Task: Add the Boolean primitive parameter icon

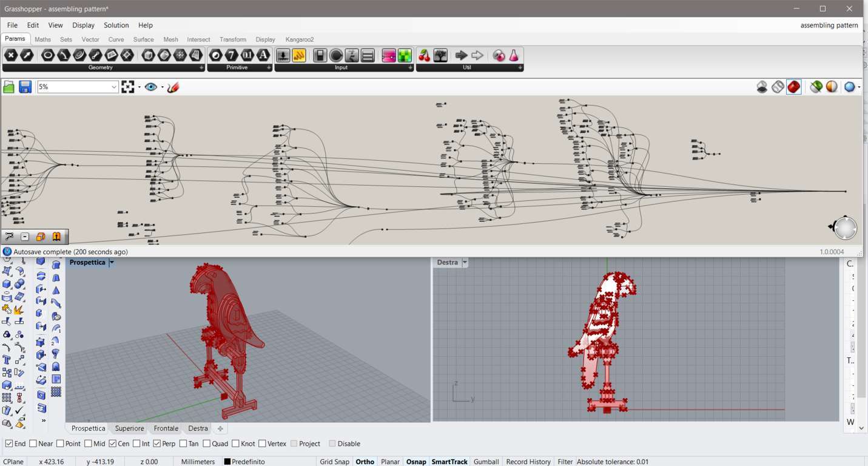Action: [x=216, y=55]
